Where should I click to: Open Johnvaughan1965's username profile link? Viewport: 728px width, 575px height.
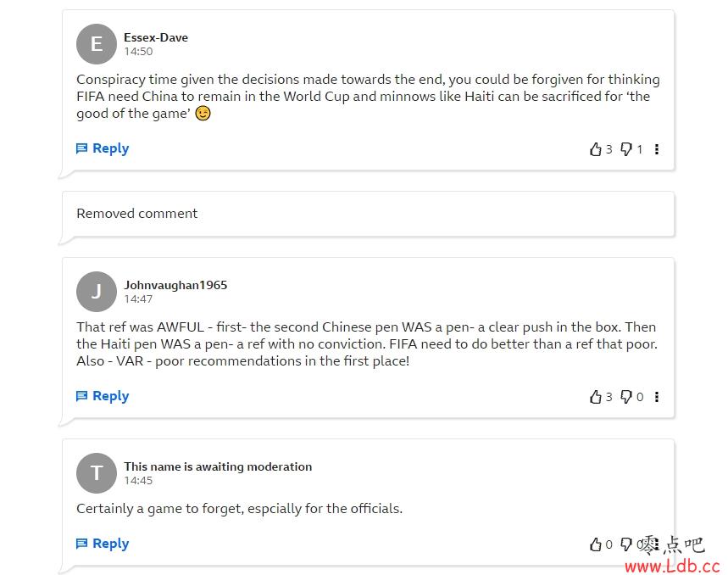click(175, 285)
